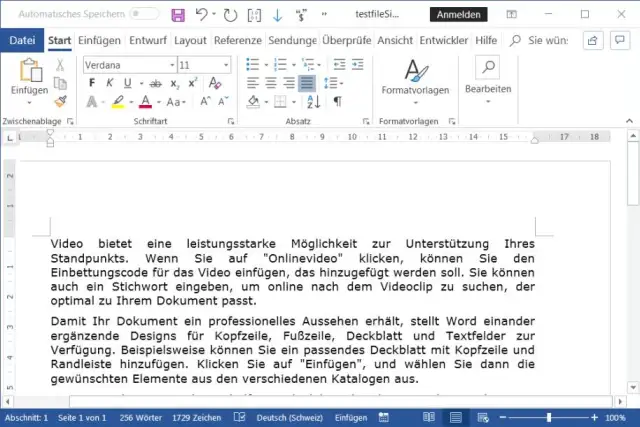The height and width of the screenshot is (427, 640).
Task: Open the font size dropdown
Action: pos(225,65)
